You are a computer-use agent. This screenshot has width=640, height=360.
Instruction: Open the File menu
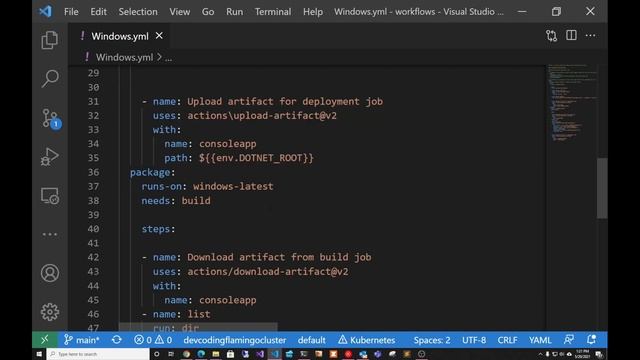71,11
